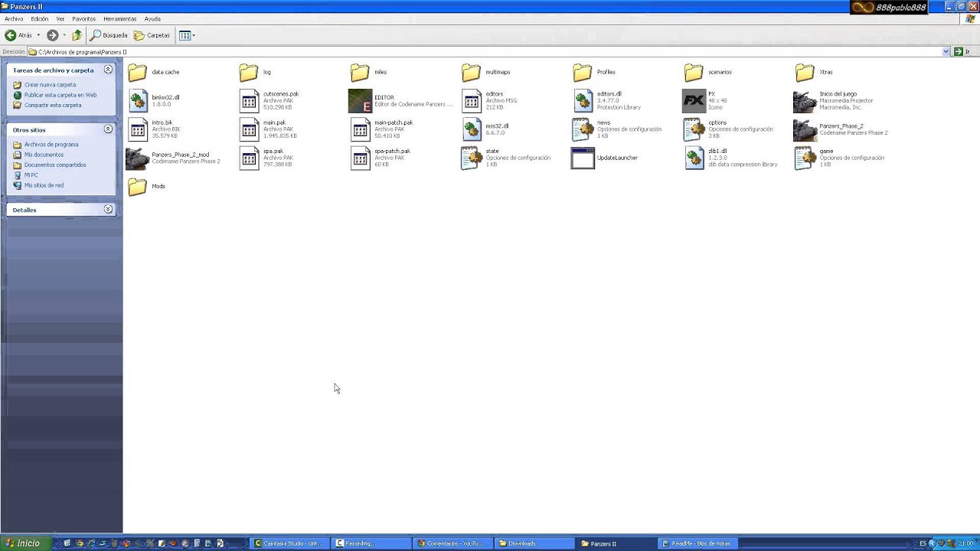980x551 pixels.
Task: Select the EDITOR application icon
Action: (360, 100)
